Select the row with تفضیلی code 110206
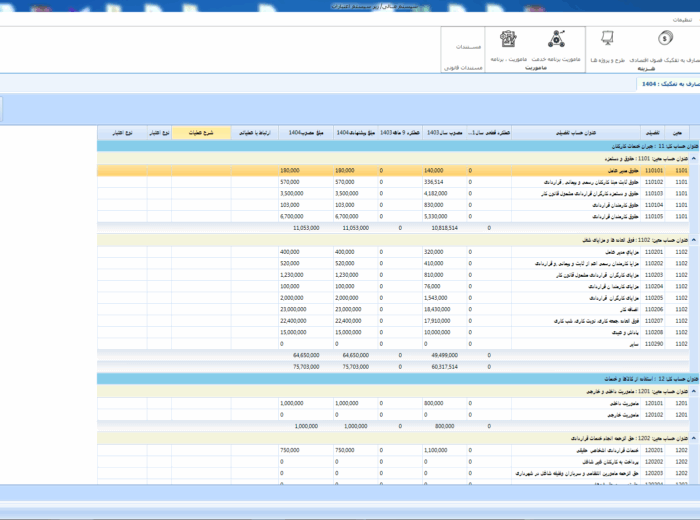700x520 pixels. pyautogui.click(x=654, y=309)
